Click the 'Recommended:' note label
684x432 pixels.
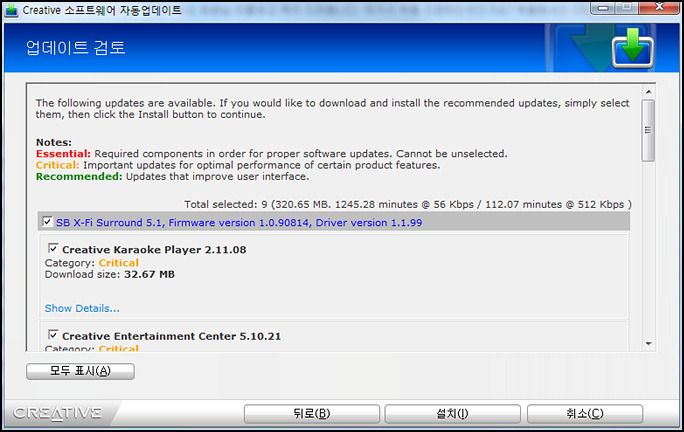(x=79, y=176)
